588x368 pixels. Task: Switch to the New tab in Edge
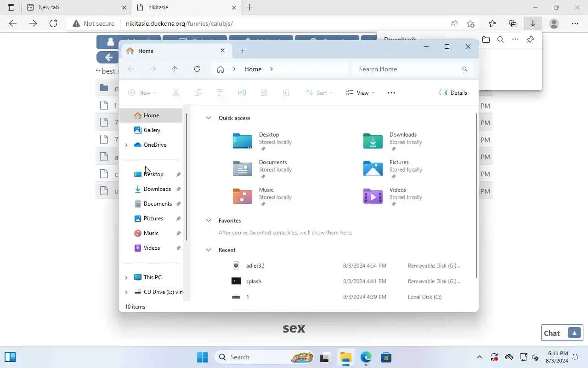76,7
